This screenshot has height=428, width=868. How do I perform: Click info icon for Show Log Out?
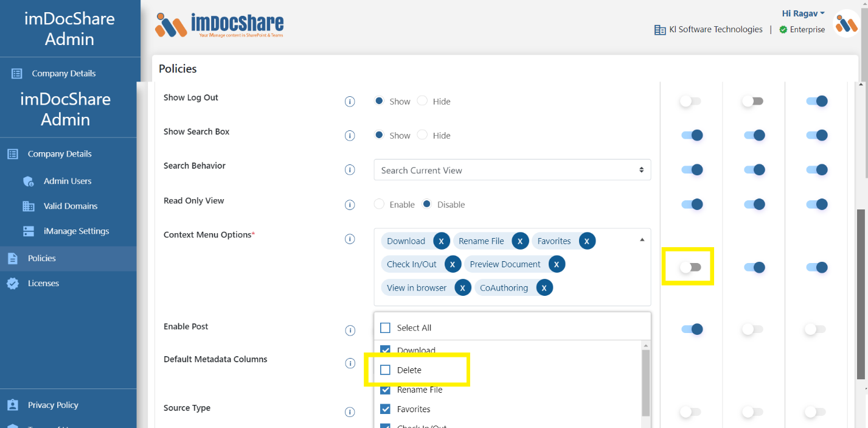350,102
